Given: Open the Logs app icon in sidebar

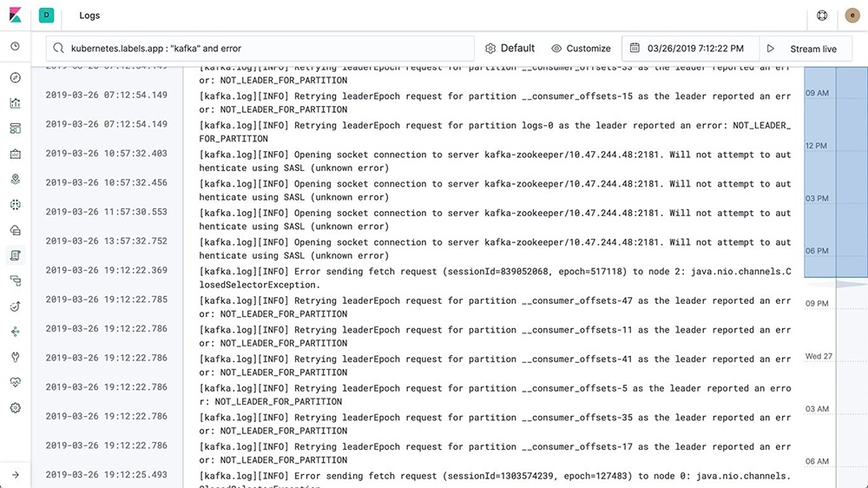Looking at the screenshot, I should [x=15, y=255].
